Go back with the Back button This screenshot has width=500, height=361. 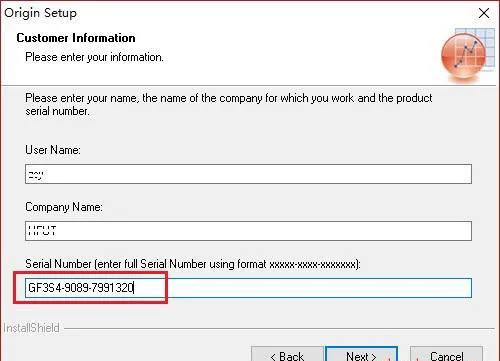pyautogui.click(x=287, y=354)
